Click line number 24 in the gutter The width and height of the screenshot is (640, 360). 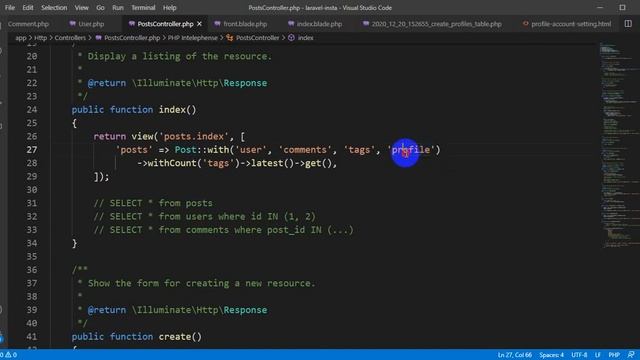click(x=32, y=110)
